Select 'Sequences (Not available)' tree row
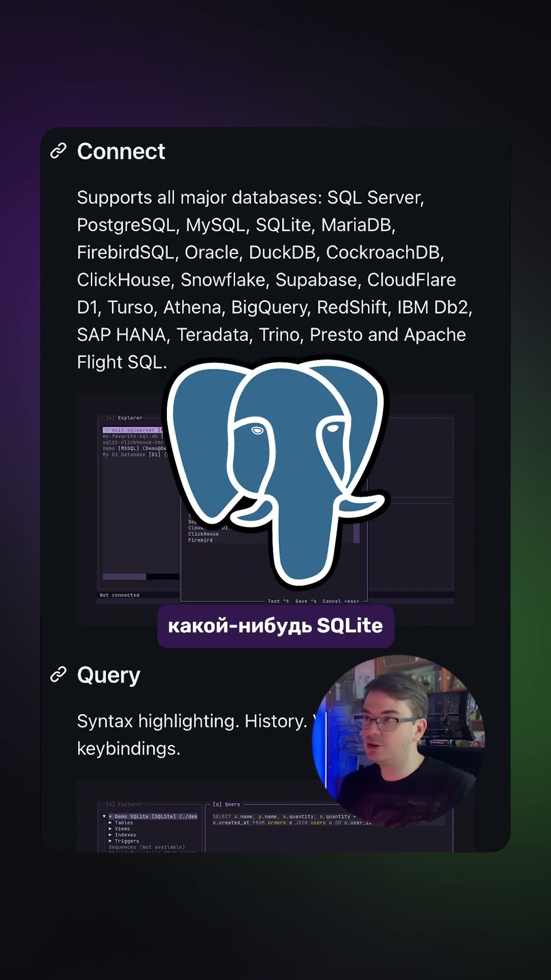The image size is (551, 980). click(x=146, y=847)
